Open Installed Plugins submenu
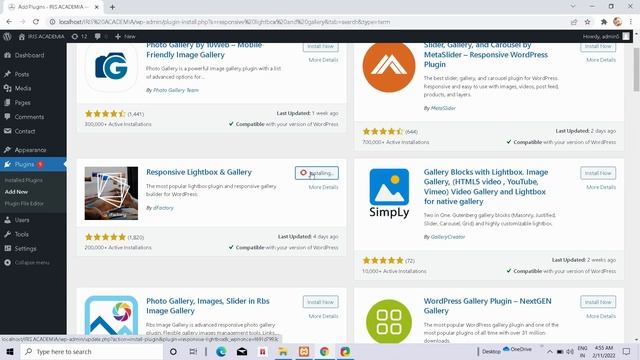The width and height of the screenshot is (640, 360). pos(23,180)
